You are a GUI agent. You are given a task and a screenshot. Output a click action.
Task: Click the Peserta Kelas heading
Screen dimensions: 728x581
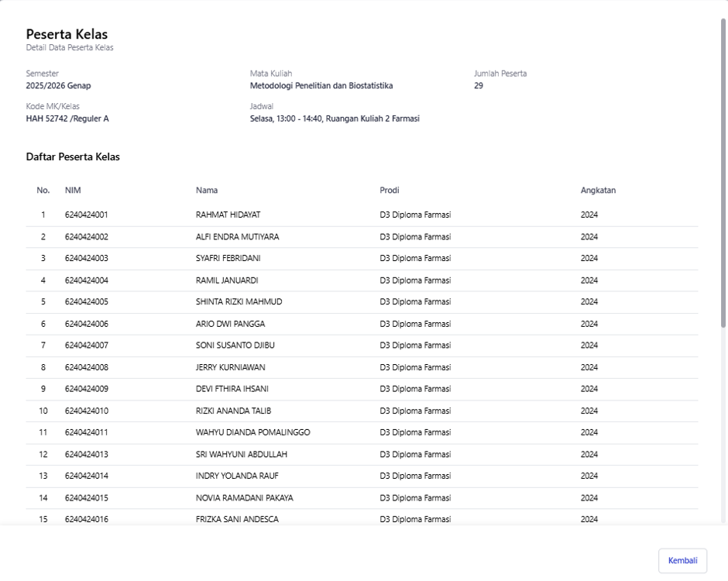[67, 34]
